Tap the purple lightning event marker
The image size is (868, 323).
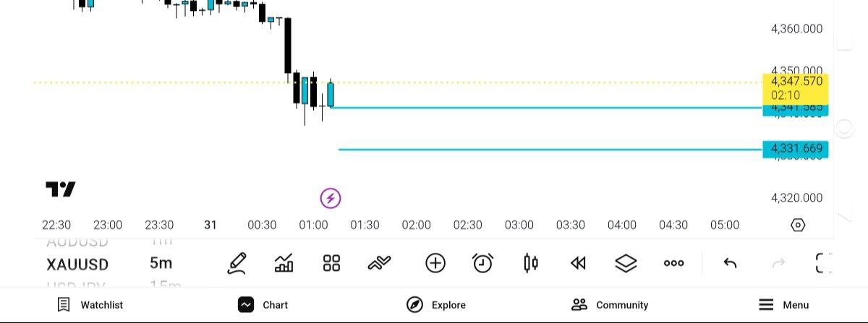coord(331,197)
